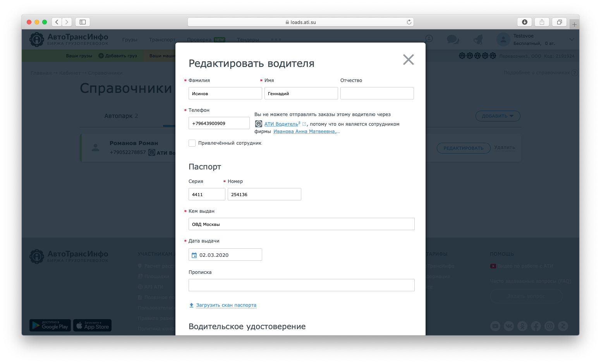Close the Редактировать водителя dialog
This screenshot has height=364, width=601.
point(408,60)
